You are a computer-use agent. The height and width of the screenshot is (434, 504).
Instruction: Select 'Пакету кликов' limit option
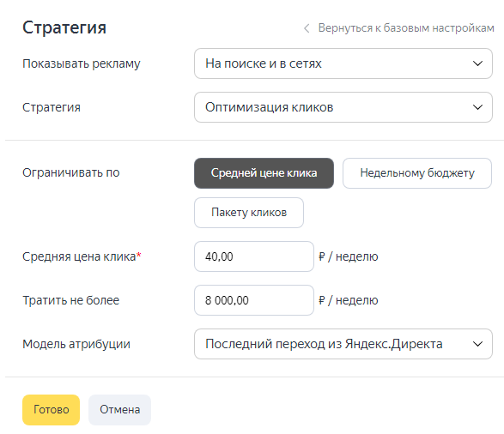pyautogui.click(x=249, y=213)
